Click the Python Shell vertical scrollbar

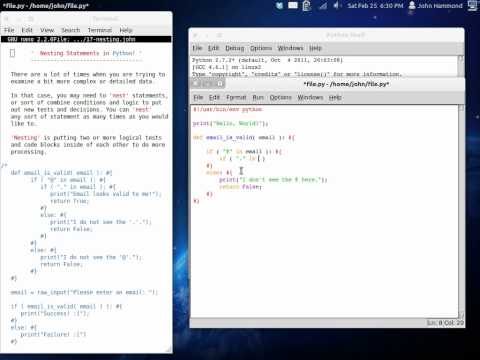pos(461,66)
